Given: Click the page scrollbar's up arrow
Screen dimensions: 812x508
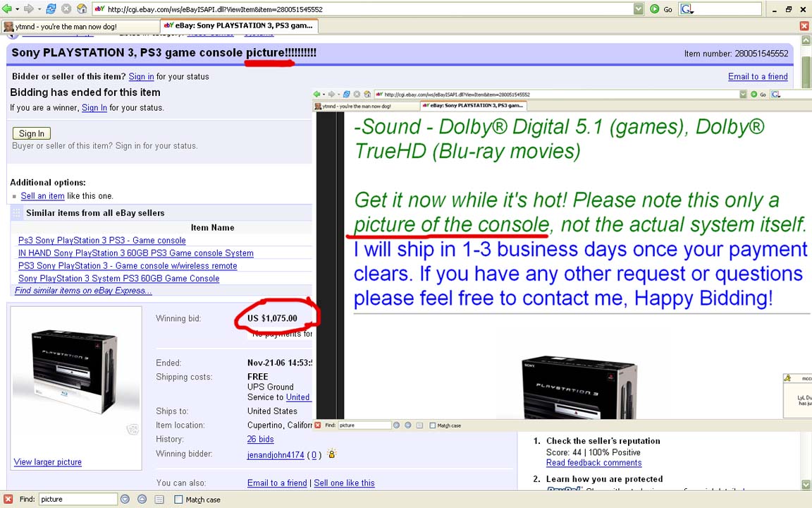Looking at the screenshot, I should point(806,40).
